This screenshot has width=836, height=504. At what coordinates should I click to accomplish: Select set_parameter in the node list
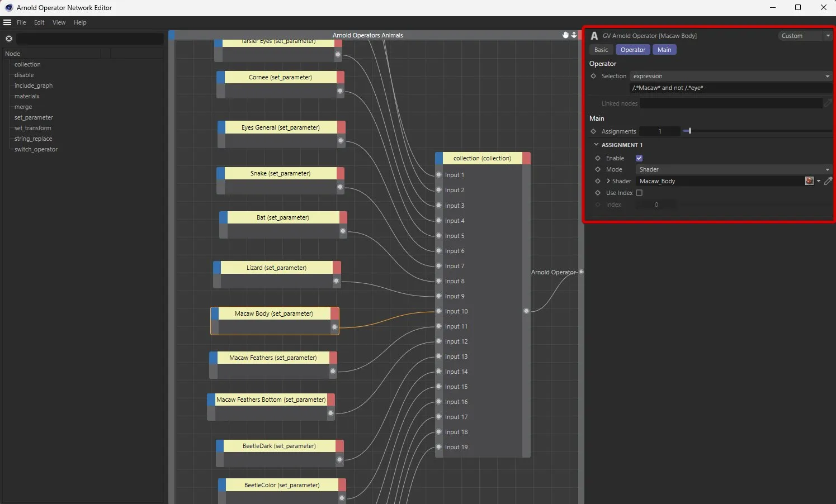click(x=34, y=117)
